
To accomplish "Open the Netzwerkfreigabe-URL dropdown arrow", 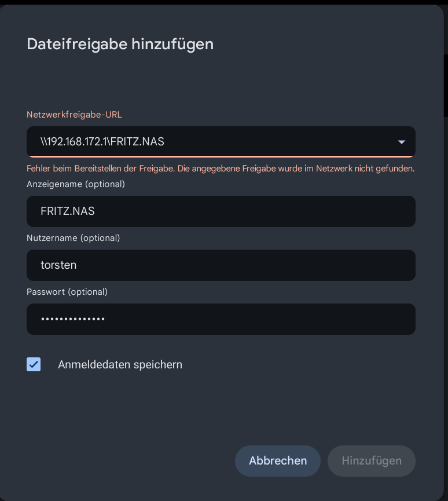I will pyautogui.click(x=401, y=142).
